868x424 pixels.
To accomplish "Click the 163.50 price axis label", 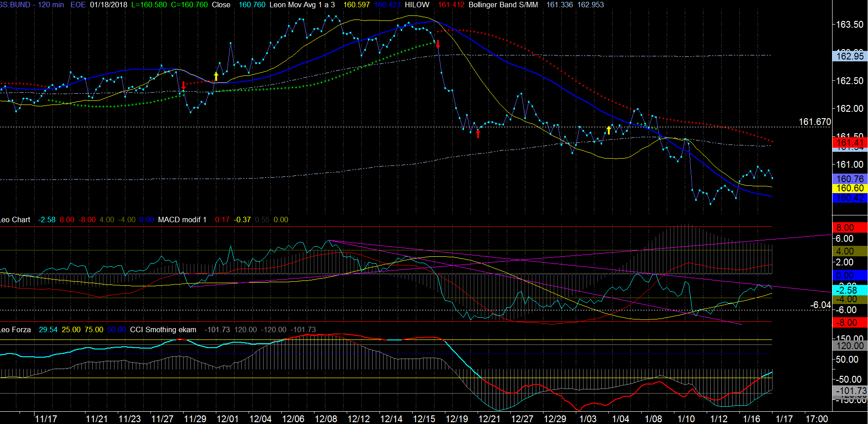I will (x=850, y=25).
